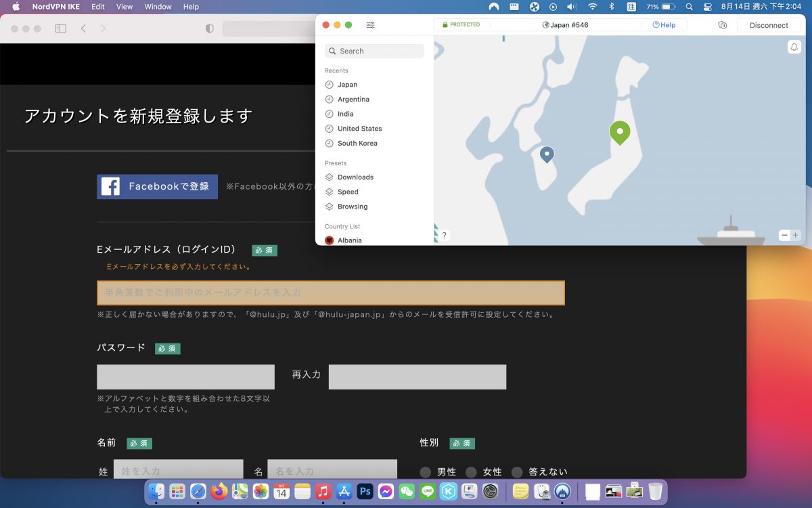Select the 男性 gender radio button

click(x=426, y=472)
